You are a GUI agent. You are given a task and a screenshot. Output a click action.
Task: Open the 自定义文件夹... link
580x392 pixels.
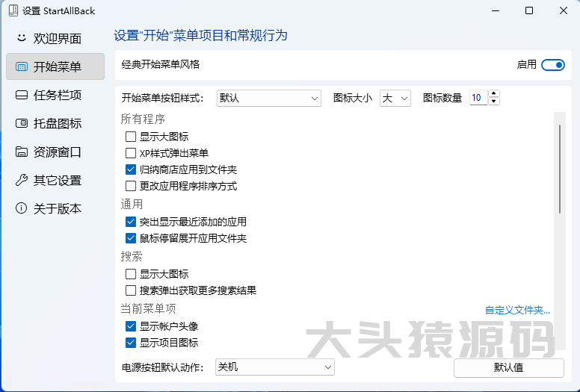tap(517, 310)
